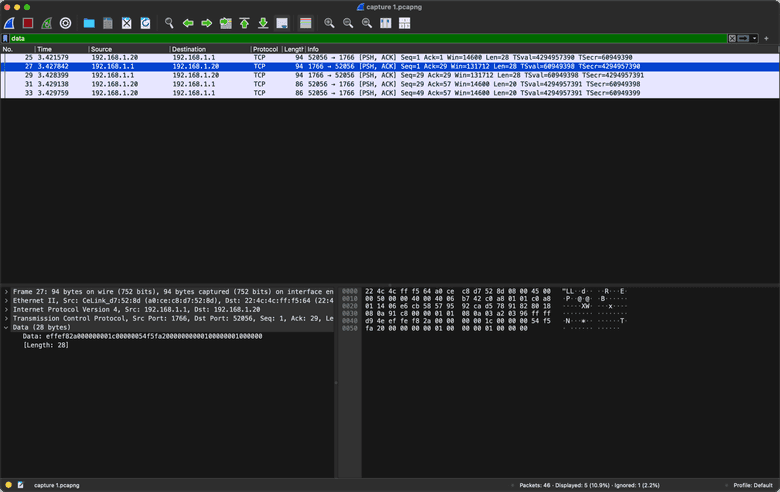Expand the Ethernet II tree node

pos(6,301)
